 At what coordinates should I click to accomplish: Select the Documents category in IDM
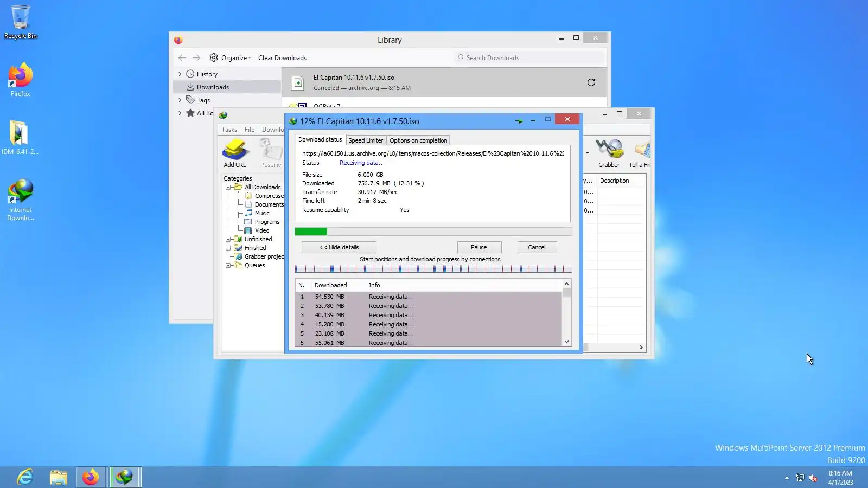[x=264, y=204]
